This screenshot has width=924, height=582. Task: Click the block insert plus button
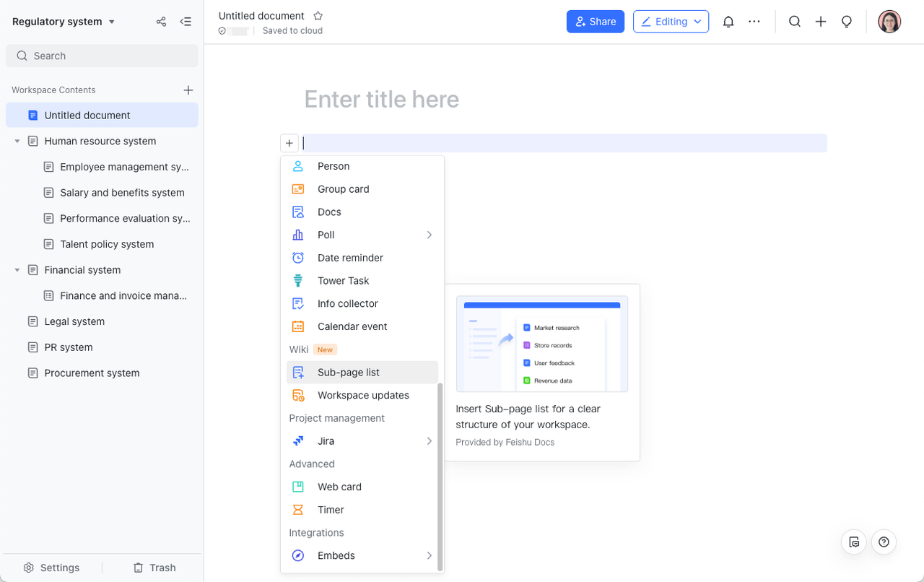point(289,143)
